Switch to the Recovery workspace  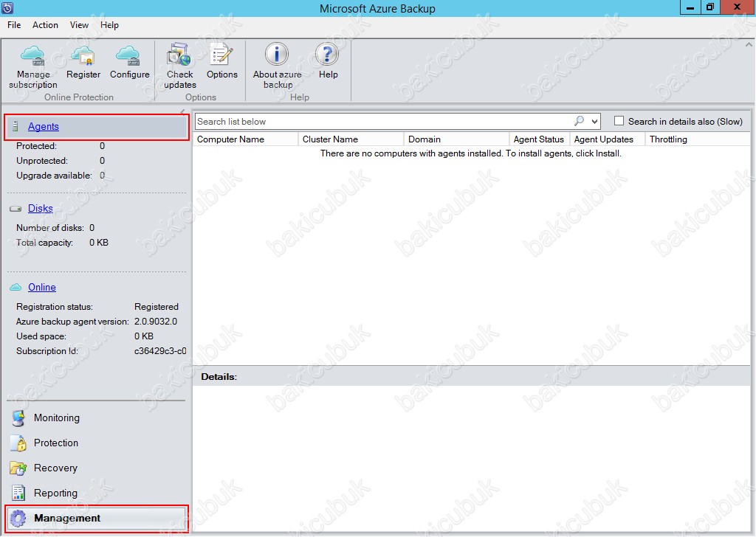(55, 468)
